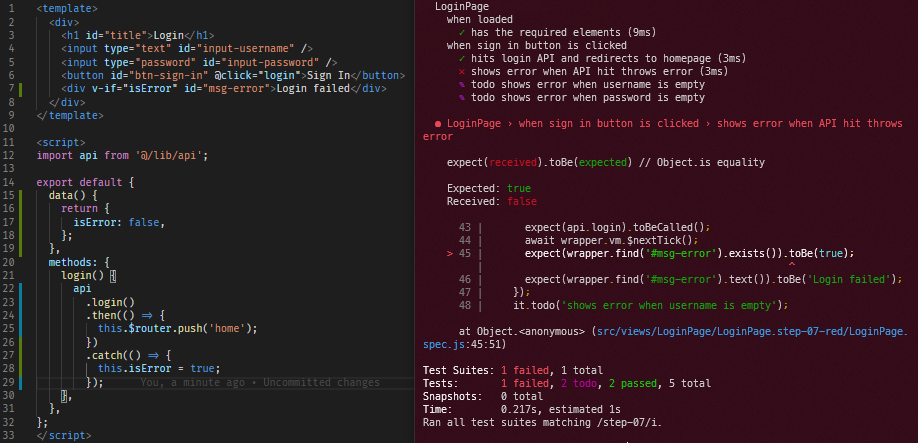
Task: Click "todo shows error when password is empty" line
Action: (588, 98)
